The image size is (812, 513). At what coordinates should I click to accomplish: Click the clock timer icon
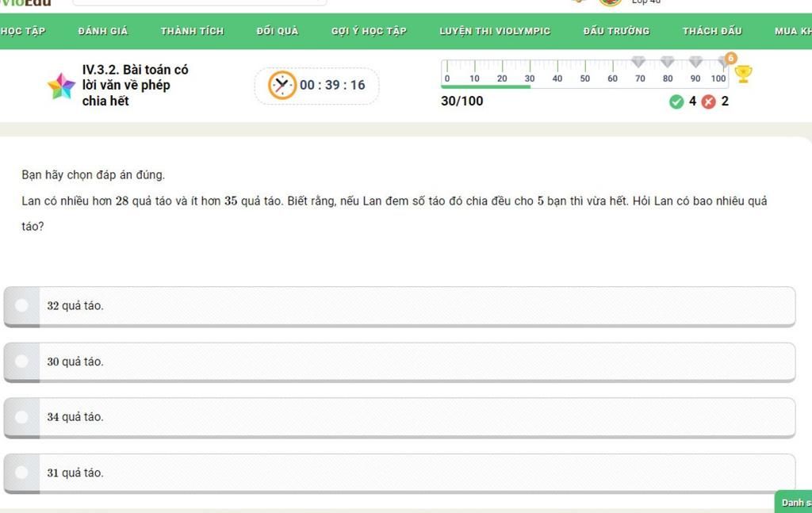pyautogui.click(x=282, y=86)
